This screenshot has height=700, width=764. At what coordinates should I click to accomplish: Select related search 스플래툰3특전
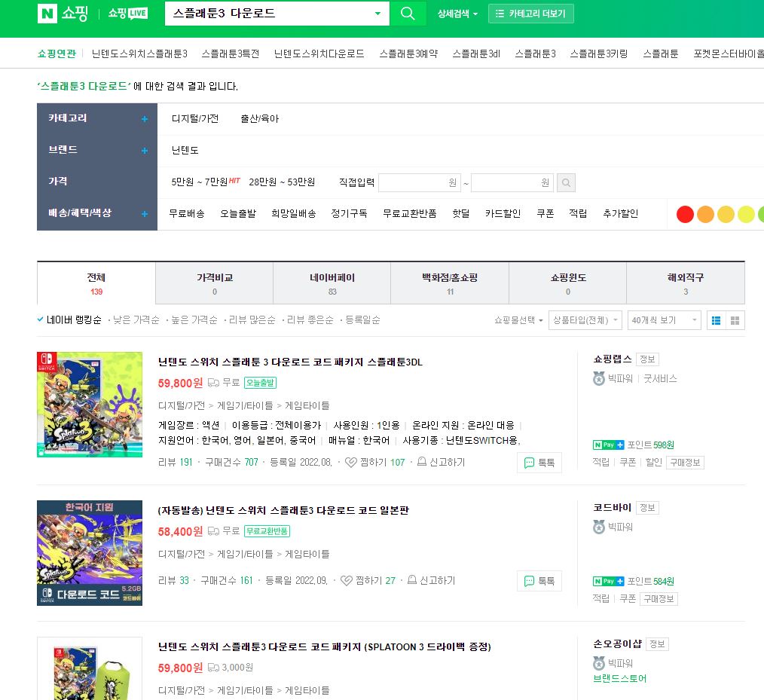click(x=231, y=53)
